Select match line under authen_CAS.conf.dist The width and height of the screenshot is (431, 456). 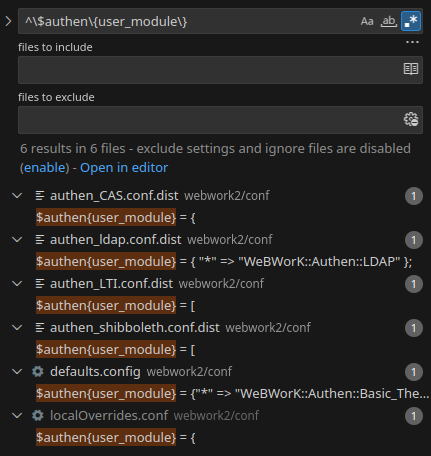pyautogui.click(x=116, y=218)
